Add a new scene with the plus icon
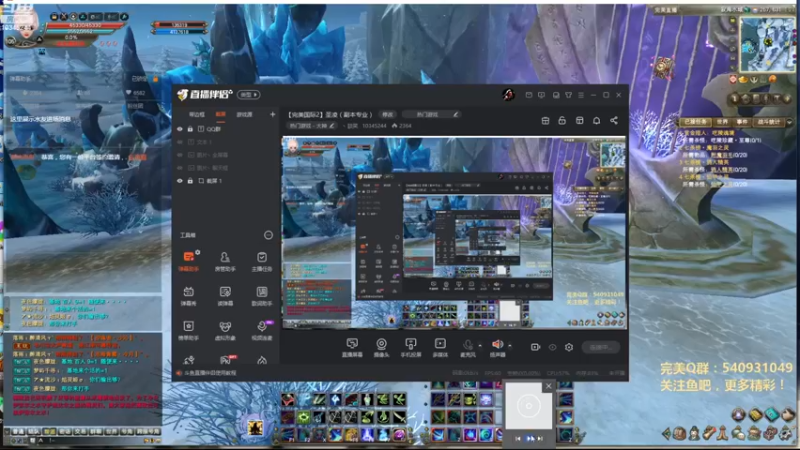Viewport: 800px width, 450px height. pyautogui.click(x=272, y=114)
